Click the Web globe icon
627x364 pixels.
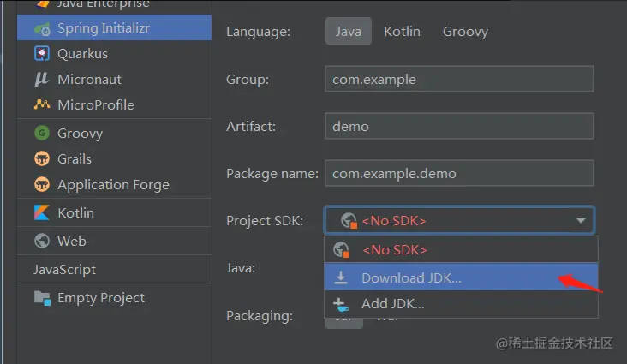pyautogui.click(x=42, y=241)
